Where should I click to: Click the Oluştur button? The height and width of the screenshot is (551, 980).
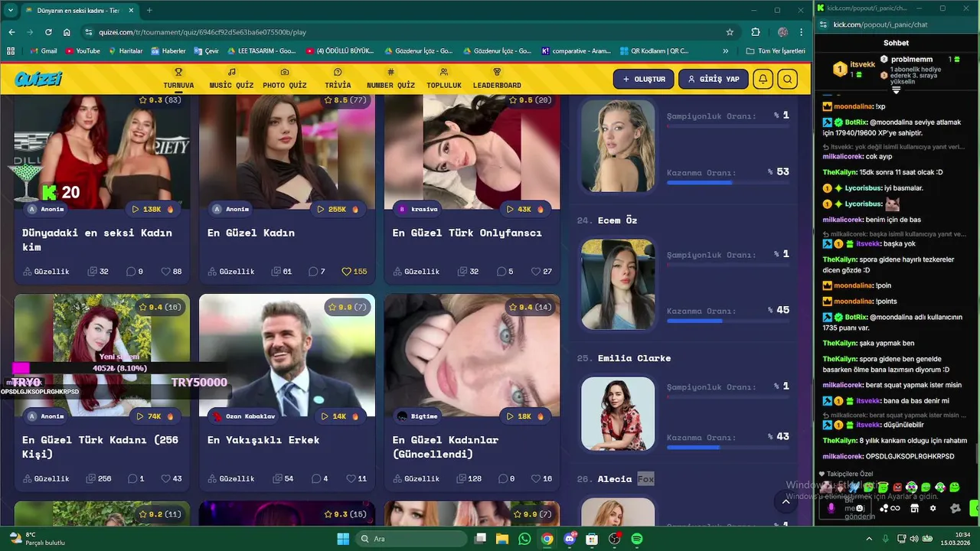tap(644, 79)
